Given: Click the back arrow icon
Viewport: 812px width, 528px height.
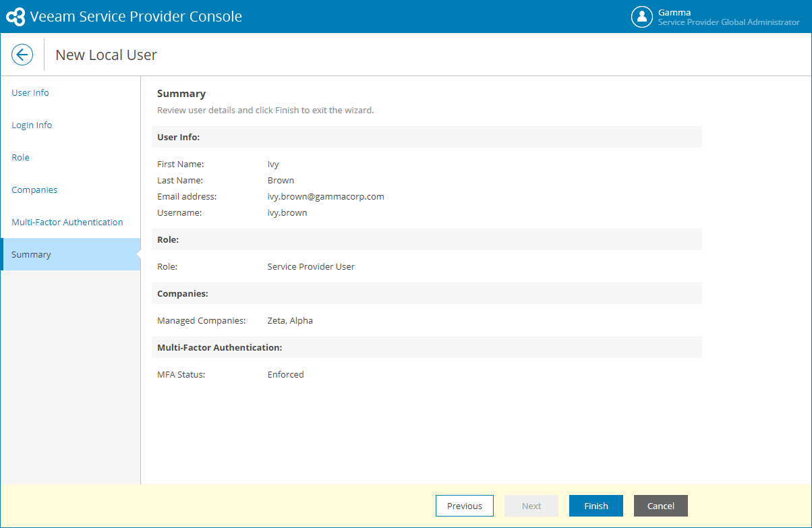Looking at the screenshot, I should (22, 55).
